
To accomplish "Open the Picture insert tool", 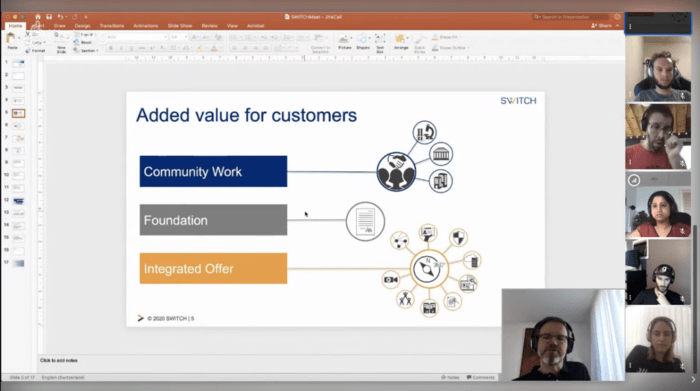I will (344, 42).
